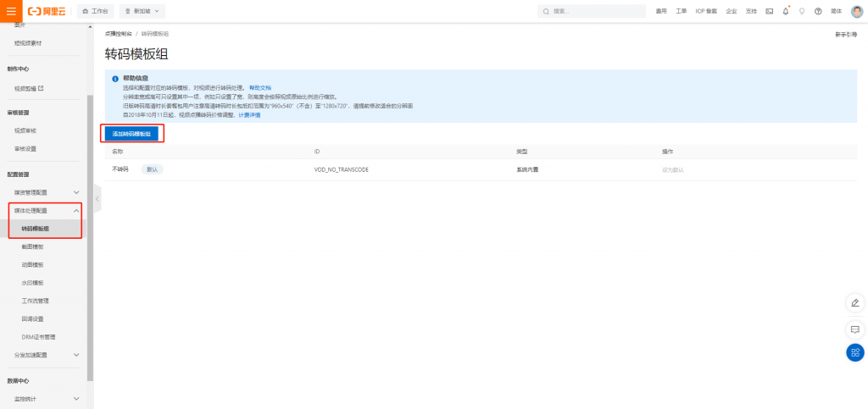Open the 工作台 workbench button
The image size is (868, 409).
click(95, 11)
